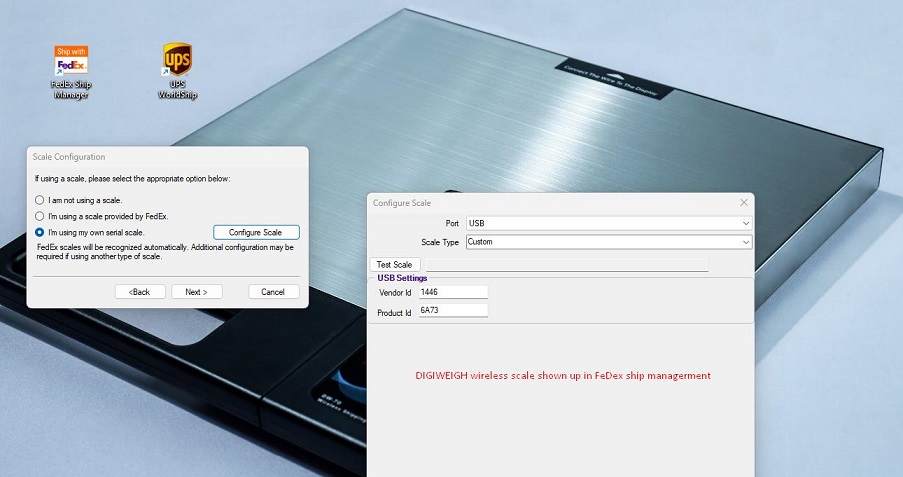Select 'I'm using my own serial scale'
This screenshot has width=903, height=477.
40,232
